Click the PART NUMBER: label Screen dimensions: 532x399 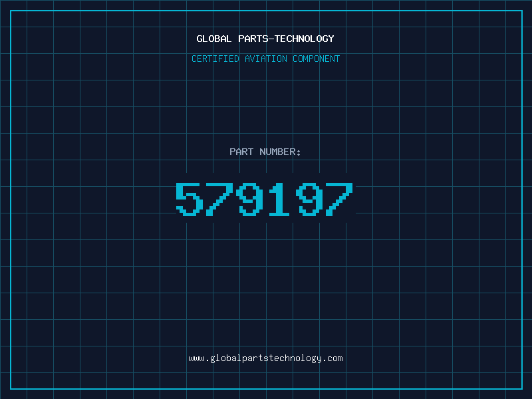click(x=265, y=152)
